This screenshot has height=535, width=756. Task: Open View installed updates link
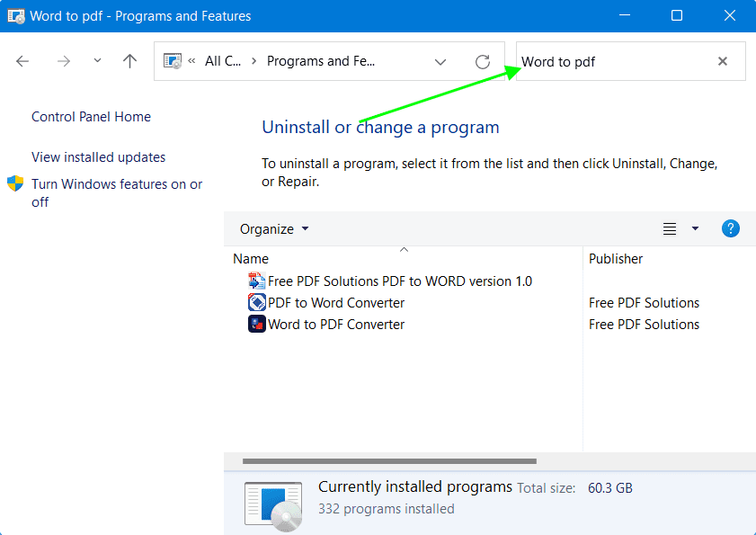(x=98, y=157)
